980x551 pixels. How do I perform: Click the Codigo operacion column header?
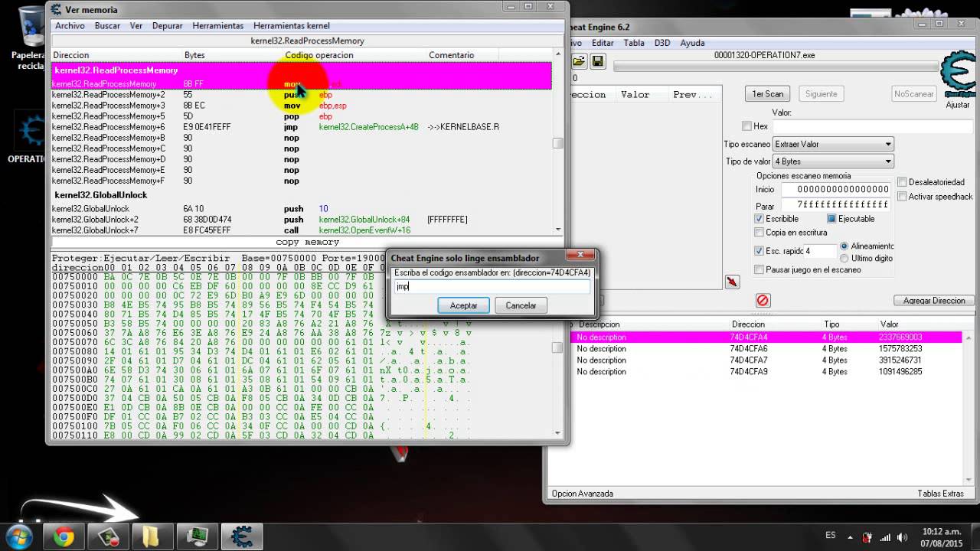tap(319, 55)
